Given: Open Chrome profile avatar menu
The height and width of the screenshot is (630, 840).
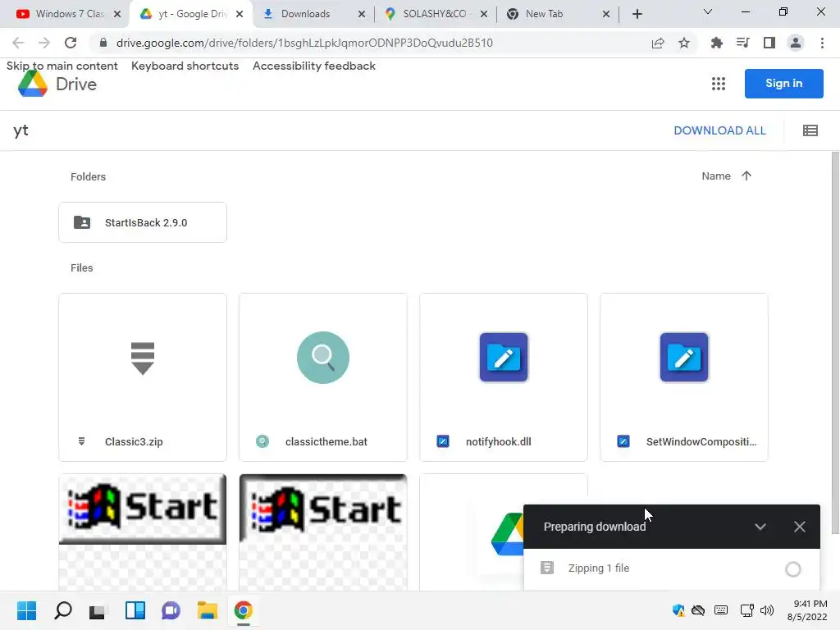Looking at the screenshot, I should pyautogui.click(x=796, y=43).
